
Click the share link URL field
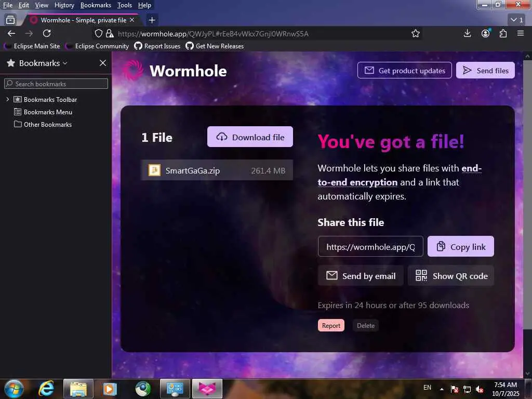(370, 246)
